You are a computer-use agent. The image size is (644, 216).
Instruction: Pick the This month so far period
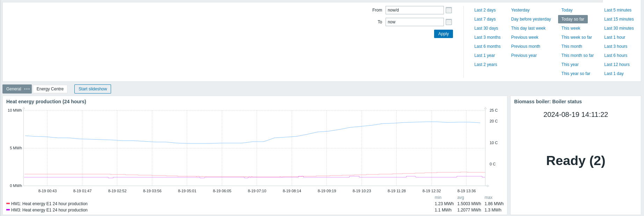point(577,55)
